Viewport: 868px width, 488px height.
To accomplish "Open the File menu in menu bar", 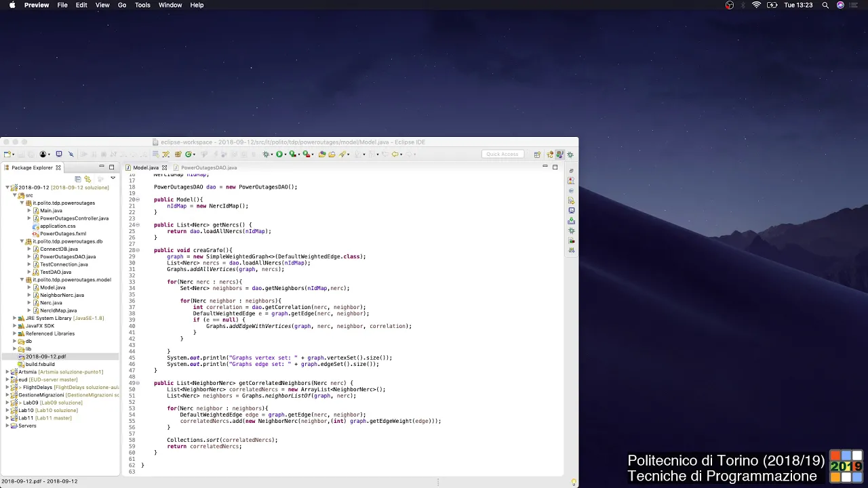I will coord(62,5).
